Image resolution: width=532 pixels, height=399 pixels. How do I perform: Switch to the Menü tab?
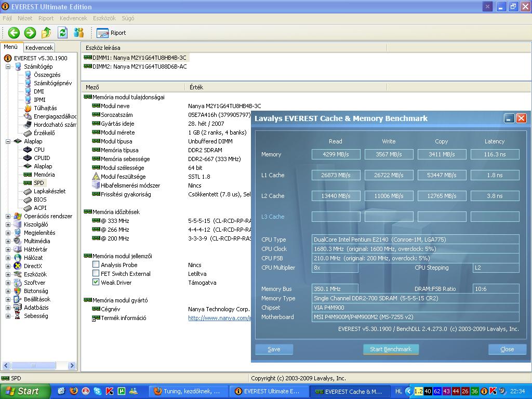(11, 47)
